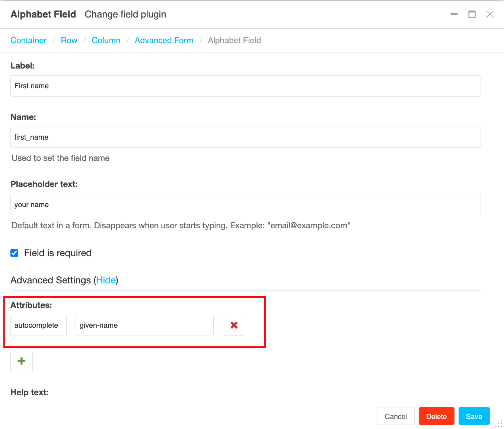Maximize the plugin dialog window
Image resolution: width=504 pixels, height=429 pixels.
click(472, 14)
